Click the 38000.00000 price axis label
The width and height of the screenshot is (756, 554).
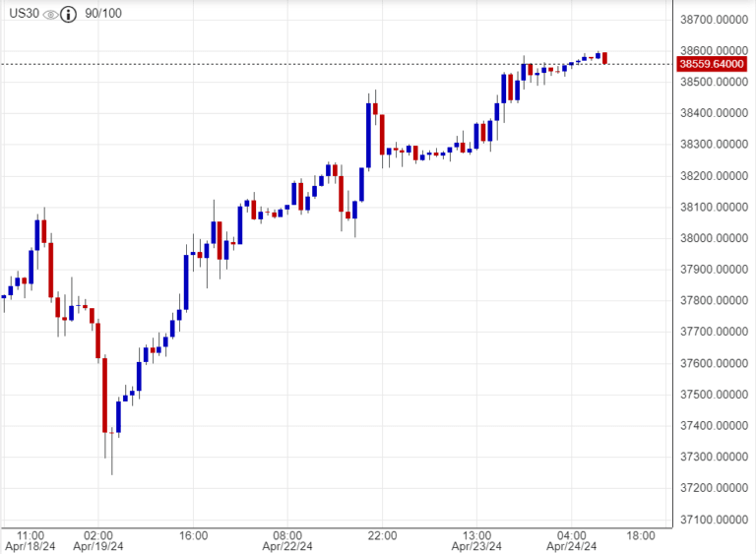(x=711, y=238)
